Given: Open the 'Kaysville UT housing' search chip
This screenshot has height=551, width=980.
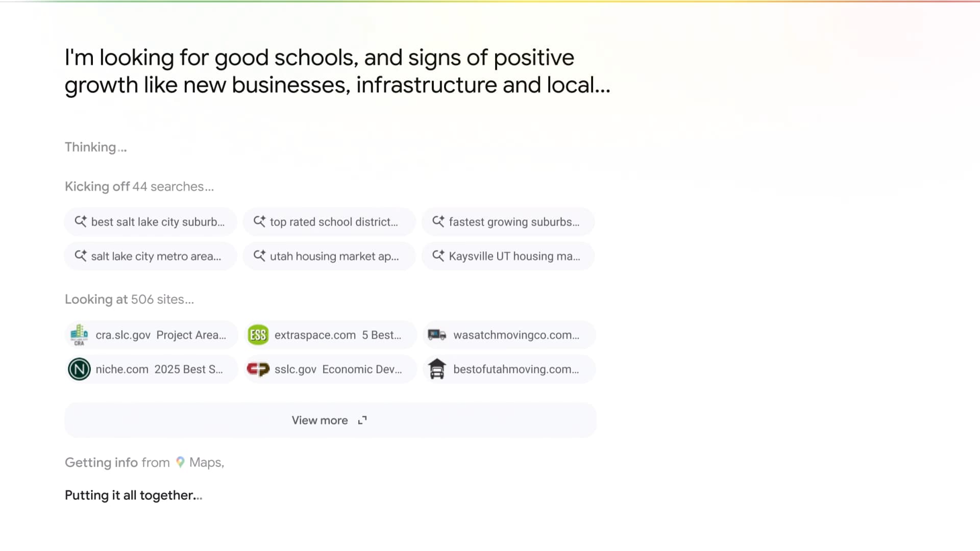Looking at the screenshot, I should pos(514,256).
